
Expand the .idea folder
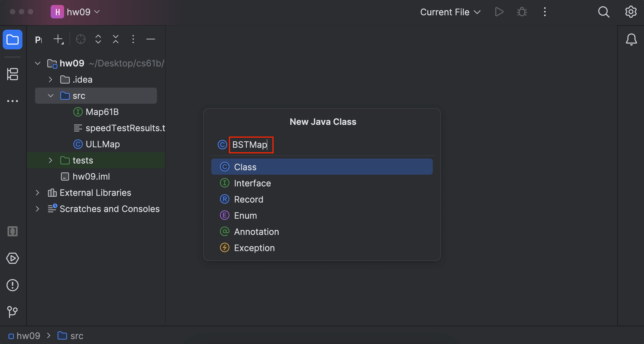point(50,80)
